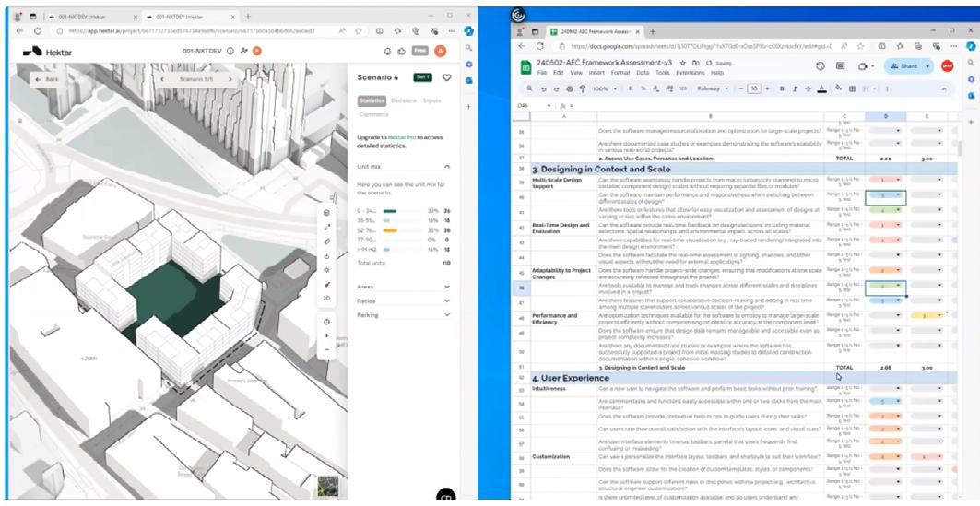The width and height of the screenshot is (980, 506).
Task: Expand the Ratios section
Action: [x=447, y=301]
